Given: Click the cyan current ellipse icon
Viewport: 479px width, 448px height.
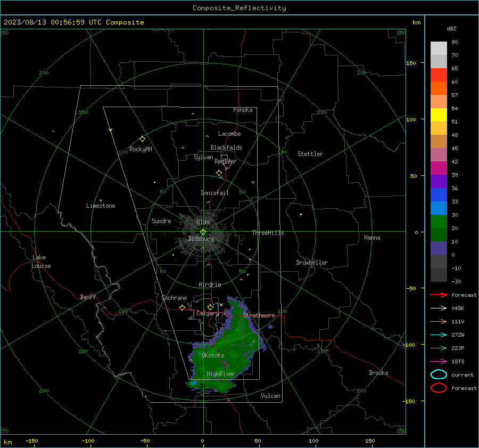Looking at the screenshot, I should click(x=439, y=374).
